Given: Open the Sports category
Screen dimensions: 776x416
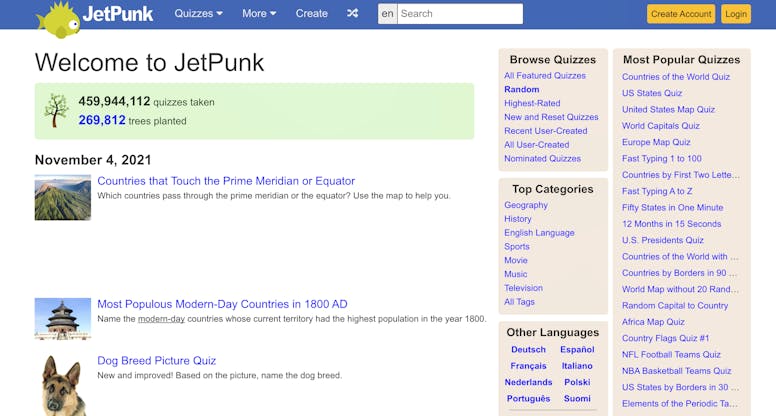Looking at the screenshot, I should (x=517, y=247).
